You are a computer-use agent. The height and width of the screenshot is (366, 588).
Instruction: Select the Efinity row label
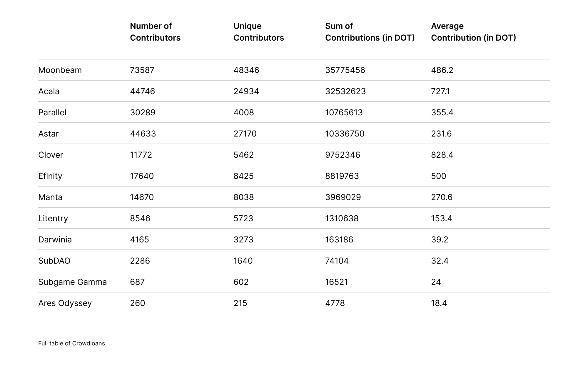50,176
